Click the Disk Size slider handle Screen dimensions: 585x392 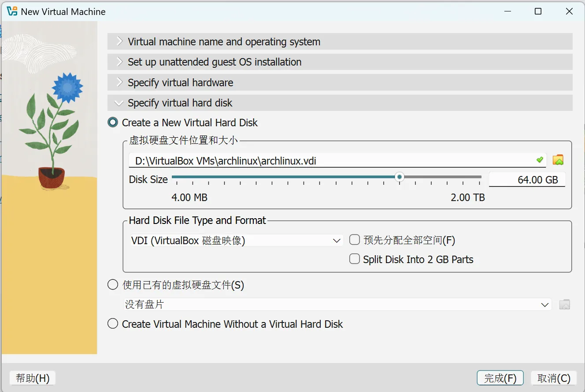[x=400, y=177]
